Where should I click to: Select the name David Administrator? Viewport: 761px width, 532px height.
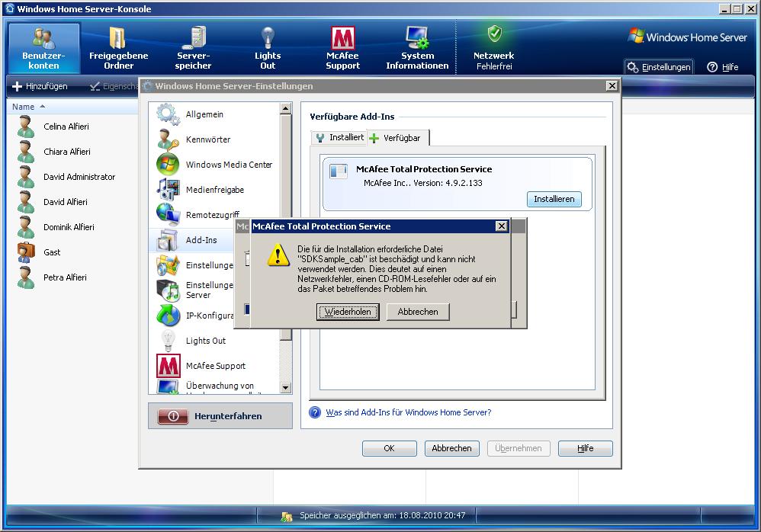(x=79, y=177)
